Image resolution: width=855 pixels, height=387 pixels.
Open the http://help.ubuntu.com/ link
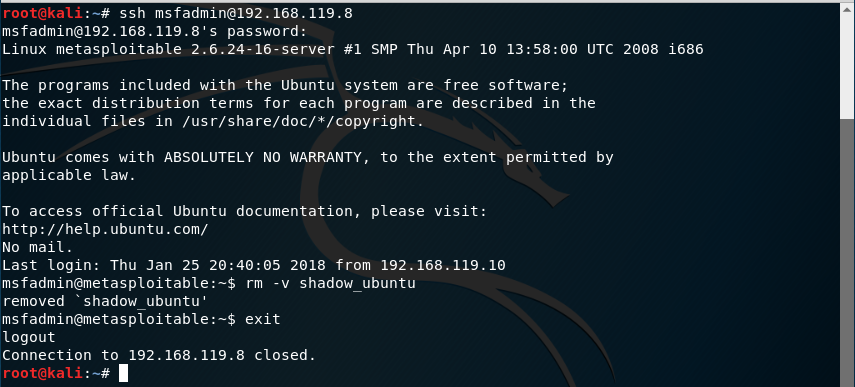[105, 229]
